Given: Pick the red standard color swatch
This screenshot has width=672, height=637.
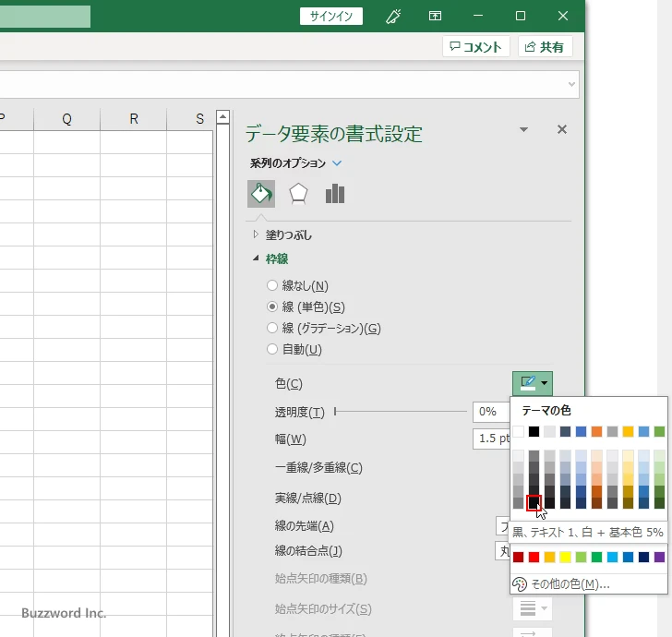Looking at the screenshot, I should [x=534, y=557].
